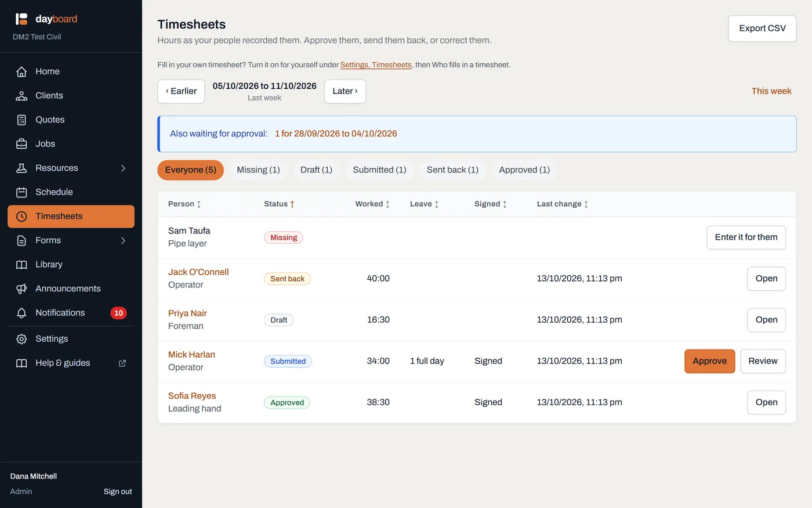Filter by the Missing (1) tab

coord(258,170)
